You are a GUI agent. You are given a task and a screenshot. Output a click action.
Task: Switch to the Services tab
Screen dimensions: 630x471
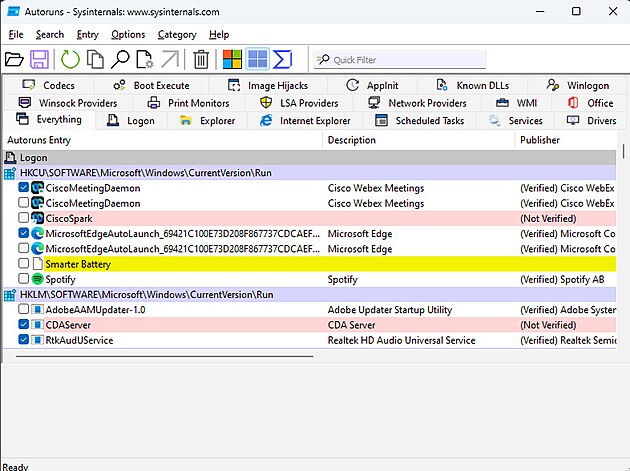click(515, 121)
